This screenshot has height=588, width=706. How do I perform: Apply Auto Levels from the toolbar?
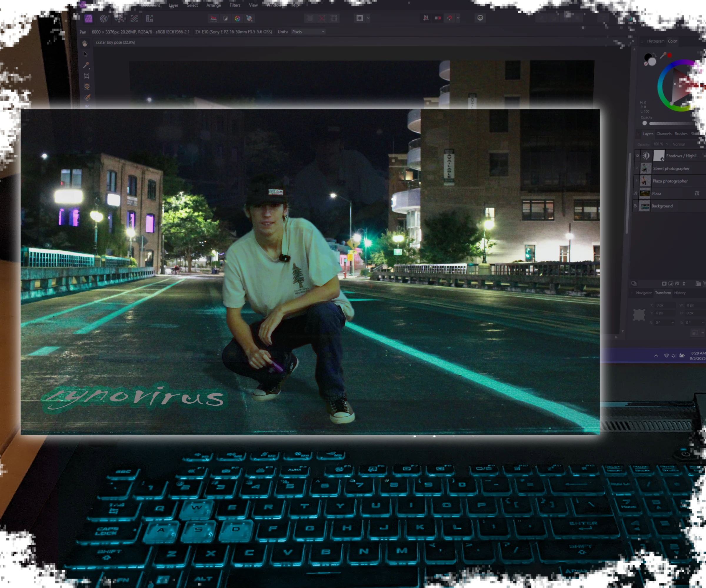[214, 19]
